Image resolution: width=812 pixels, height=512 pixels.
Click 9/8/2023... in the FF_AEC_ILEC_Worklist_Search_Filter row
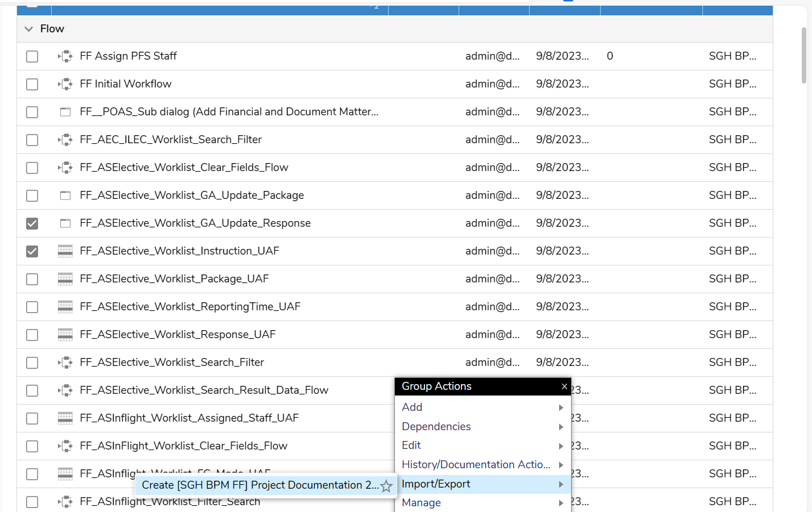point(563,140)
